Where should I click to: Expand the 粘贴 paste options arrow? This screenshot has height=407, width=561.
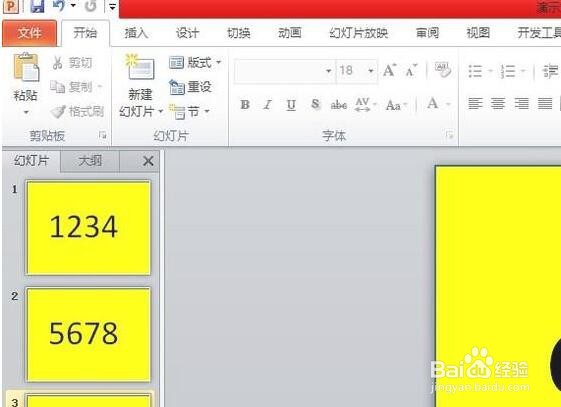[26, 112]
